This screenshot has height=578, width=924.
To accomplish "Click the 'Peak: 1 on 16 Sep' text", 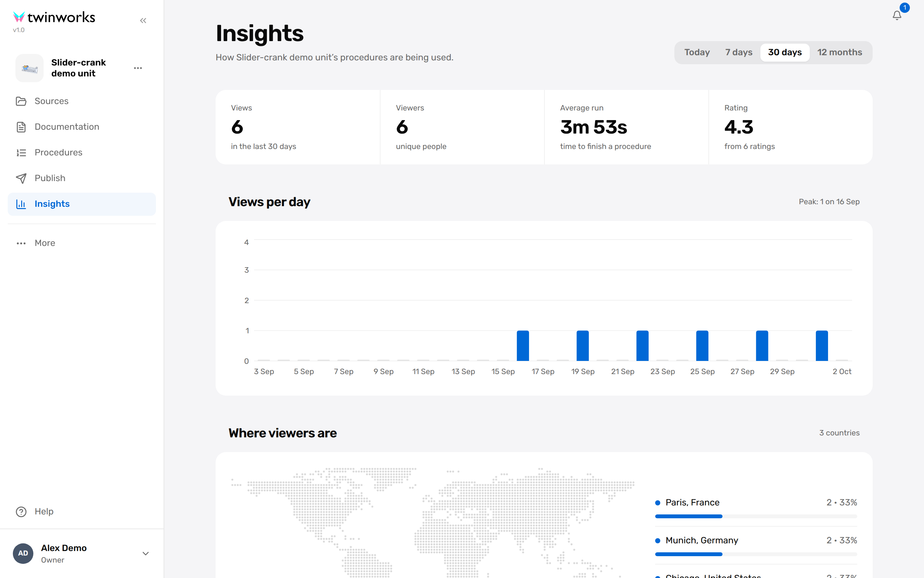I will 829,202.
